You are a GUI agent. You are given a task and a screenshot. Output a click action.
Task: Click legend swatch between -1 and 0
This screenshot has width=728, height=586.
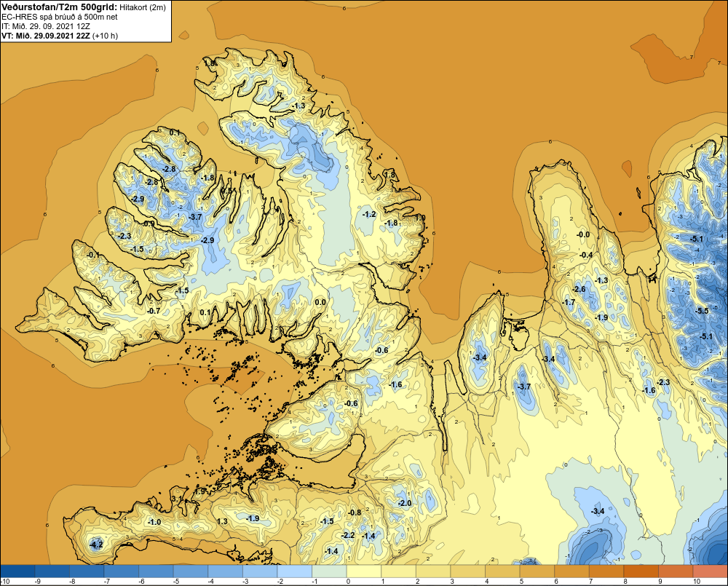pos(329,571)
